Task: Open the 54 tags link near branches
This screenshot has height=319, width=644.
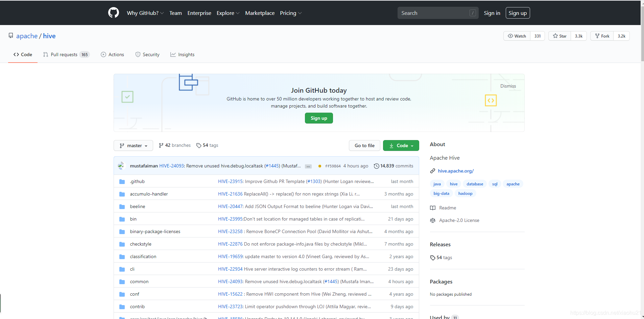Action: (207, 145)
